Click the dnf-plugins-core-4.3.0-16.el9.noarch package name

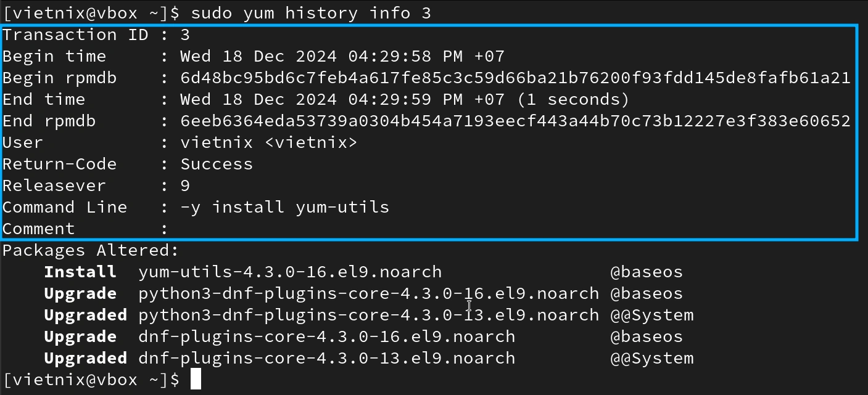[327, 336]
